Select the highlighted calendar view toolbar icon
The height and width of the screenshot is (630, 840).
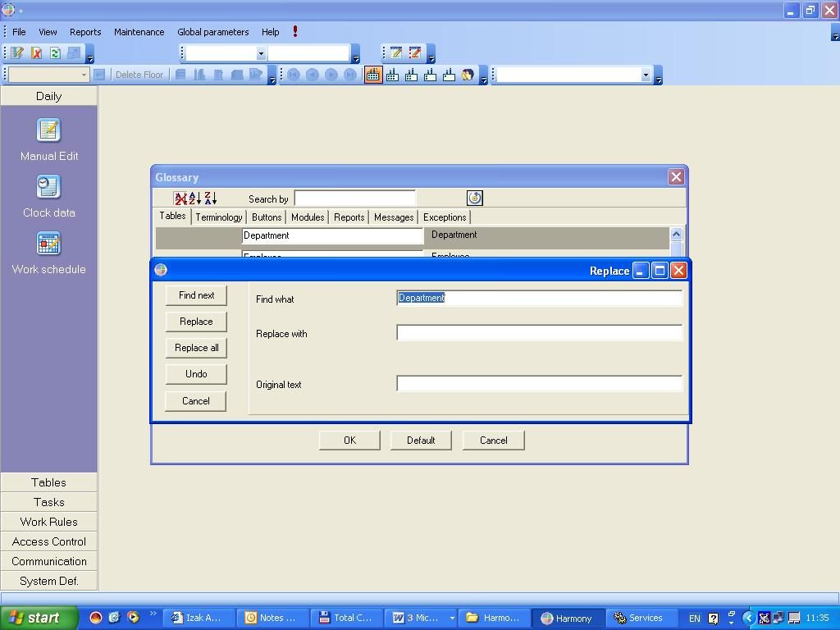click(x=373, y=75)
